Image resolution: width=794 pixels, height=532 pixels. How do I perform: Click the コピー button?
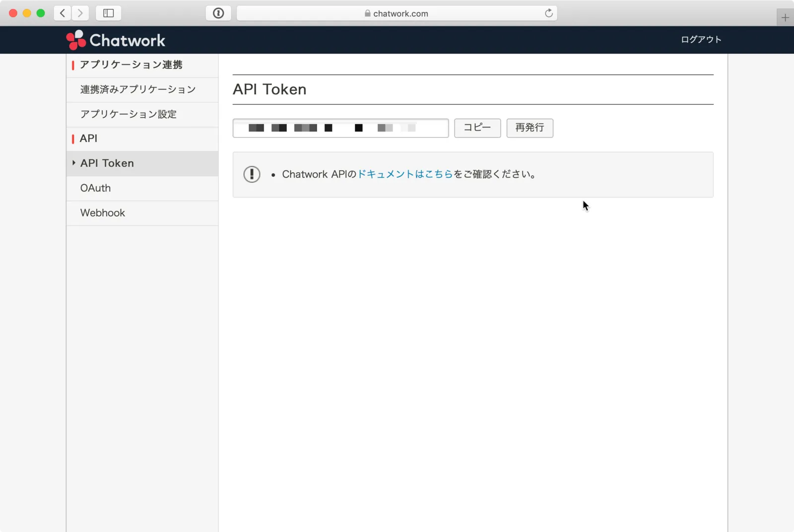[477, 128]
